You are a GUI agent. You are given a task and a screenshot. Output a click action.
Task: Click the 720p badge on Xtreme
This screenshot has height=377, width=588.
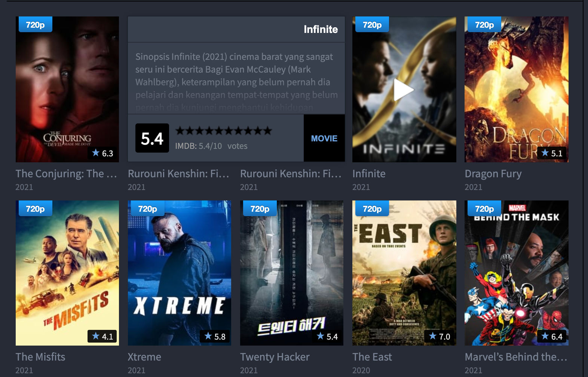click(148, 209)
